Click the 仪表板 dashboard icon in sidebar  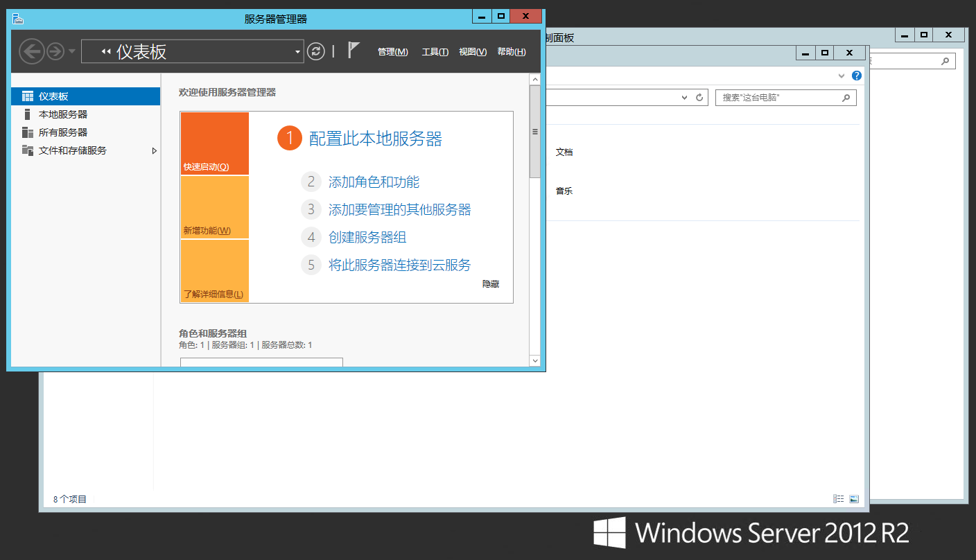click(28, 96)
